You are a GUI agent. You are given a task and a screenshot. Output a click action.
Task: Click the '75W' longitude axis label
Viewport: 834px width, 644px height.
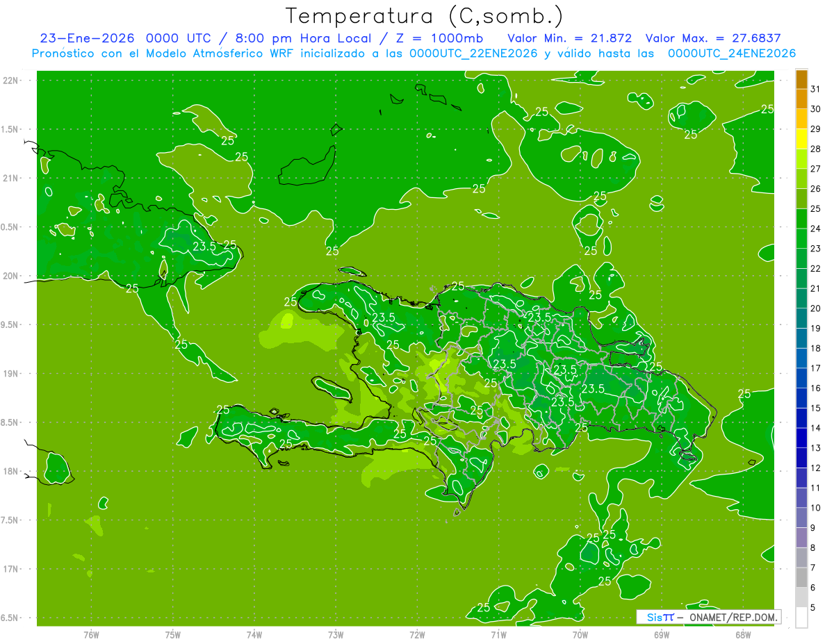pos(173,635)
